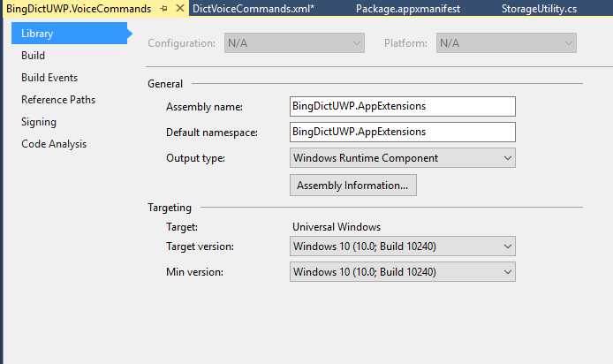Screen dimensions: 613x364
Task: Expand the Platform dropdown
Action: click(x=506, y=43)
